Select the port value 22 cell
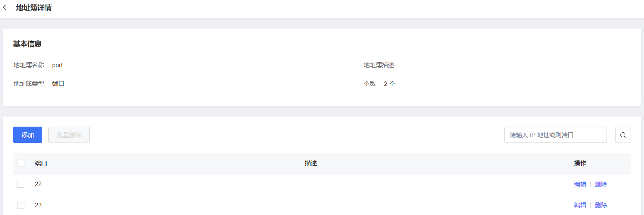Screen dimensions: 644x215 38,184
